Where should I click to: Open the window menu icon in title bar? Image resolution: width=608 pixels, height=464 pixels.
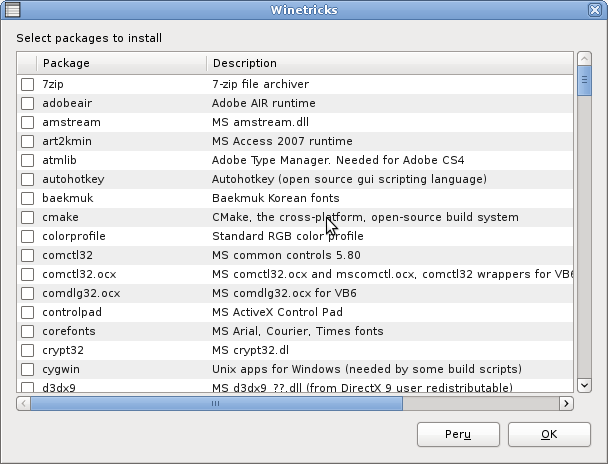click(12, 9)
